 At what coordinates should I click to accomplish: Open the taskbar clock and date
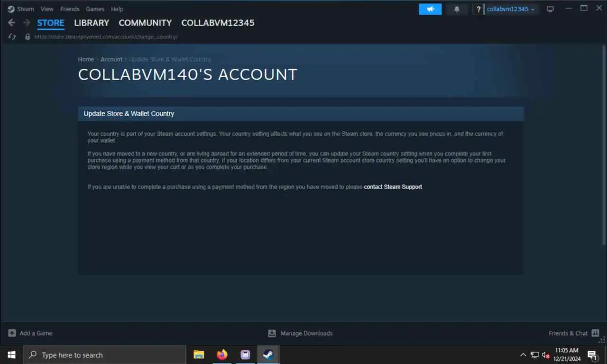567,355
